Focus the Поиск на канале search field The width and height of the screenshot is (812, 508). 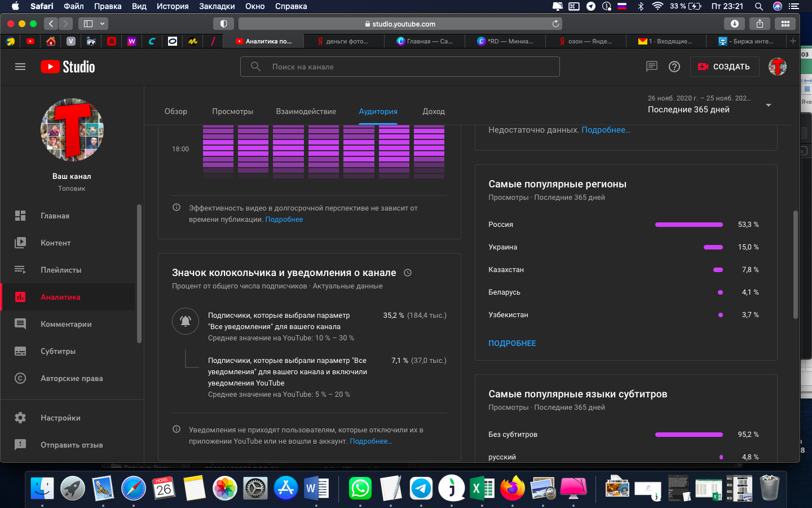400,67
